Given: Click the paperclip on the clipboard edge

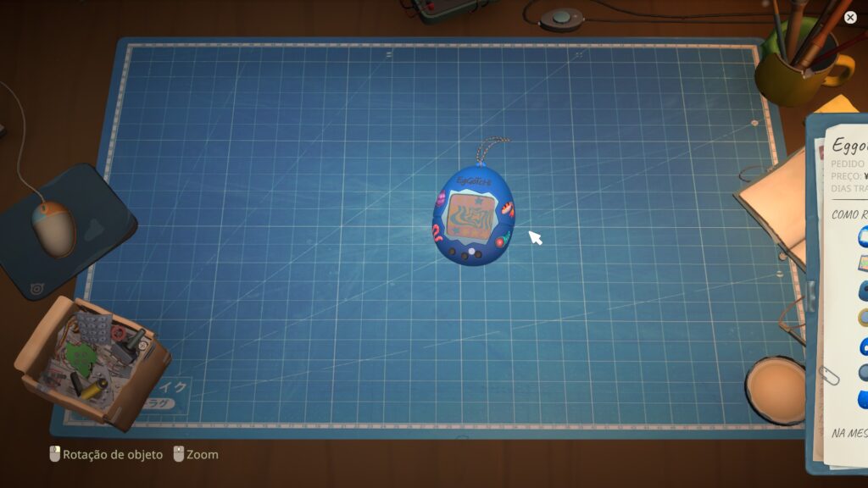Looking at the screenshot, I should (829, 375).
